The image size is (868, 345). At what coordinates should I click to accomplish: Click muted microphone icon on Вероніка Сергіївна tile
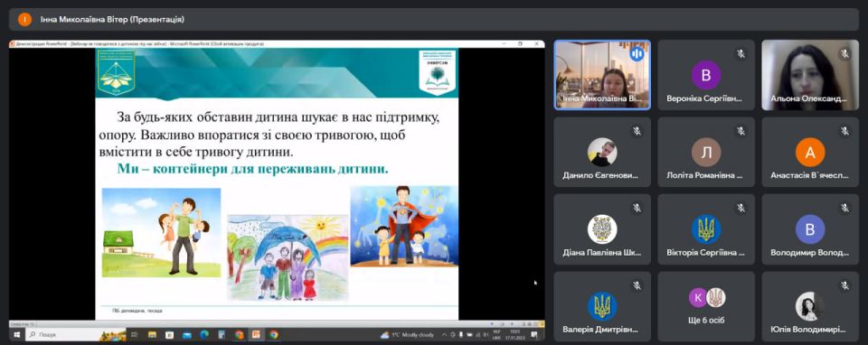741,53
